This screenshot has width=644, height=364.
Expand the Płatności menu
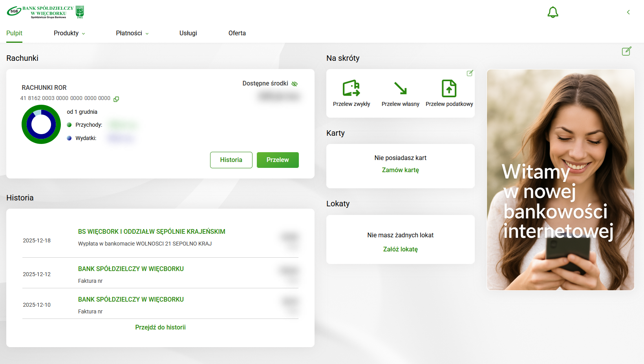pos(132,33)
